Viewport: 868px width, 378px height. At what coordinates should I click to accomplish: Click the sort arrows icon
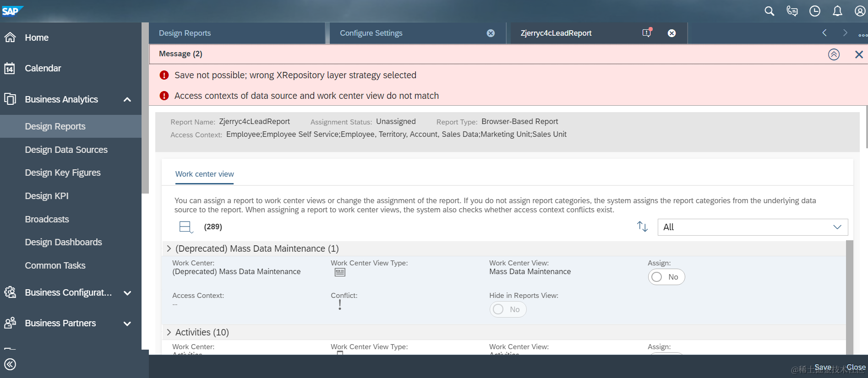pos(643,227)
